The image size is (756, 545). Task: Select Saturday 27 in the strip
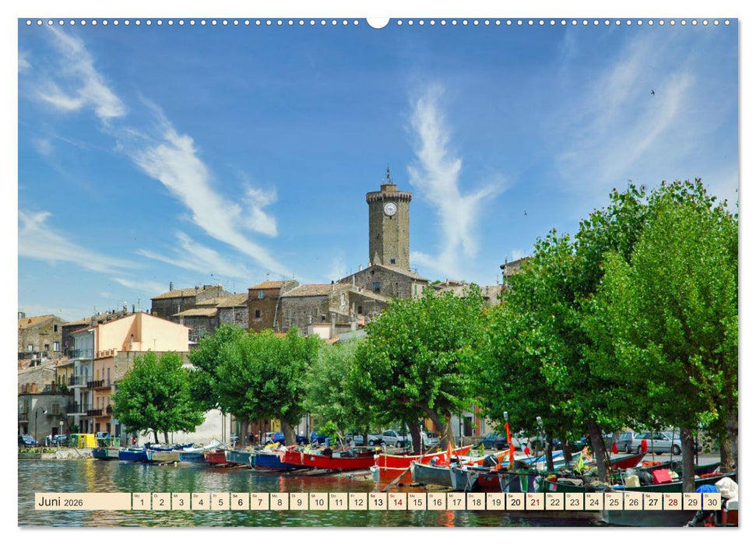652,503
